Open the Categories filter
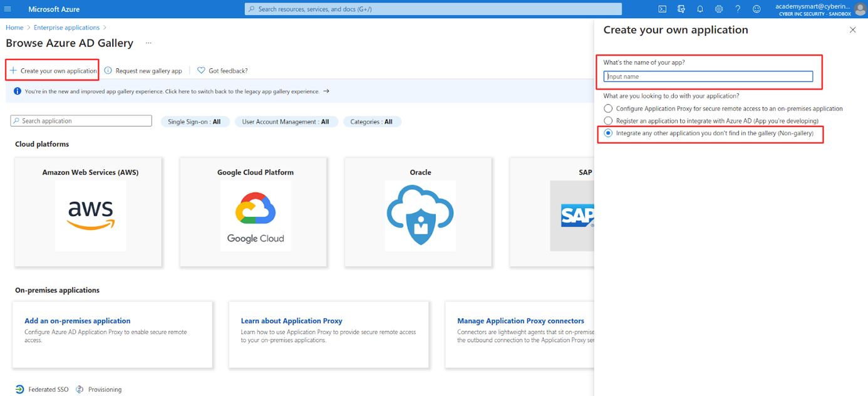 pos(372,122)
